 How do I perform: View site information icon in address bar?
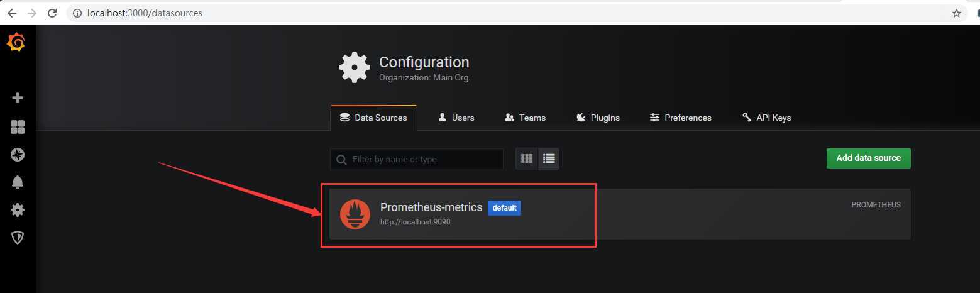(x=78, y=13)
